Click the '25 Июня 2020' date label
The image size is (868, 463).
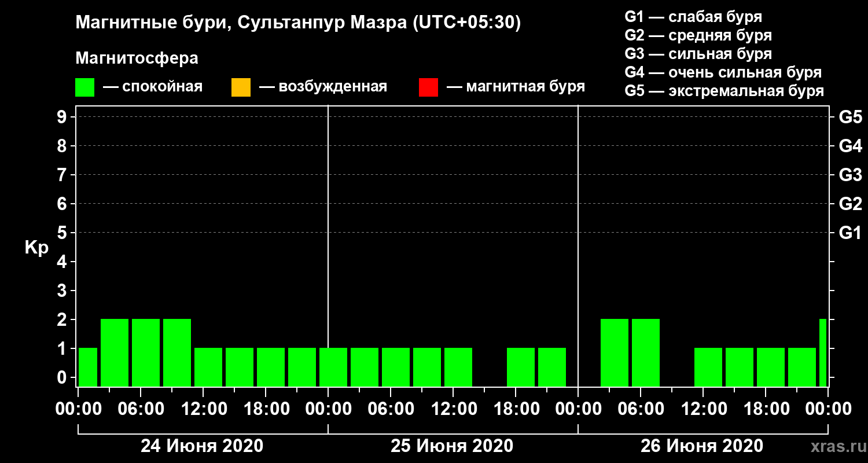point(452,446)
